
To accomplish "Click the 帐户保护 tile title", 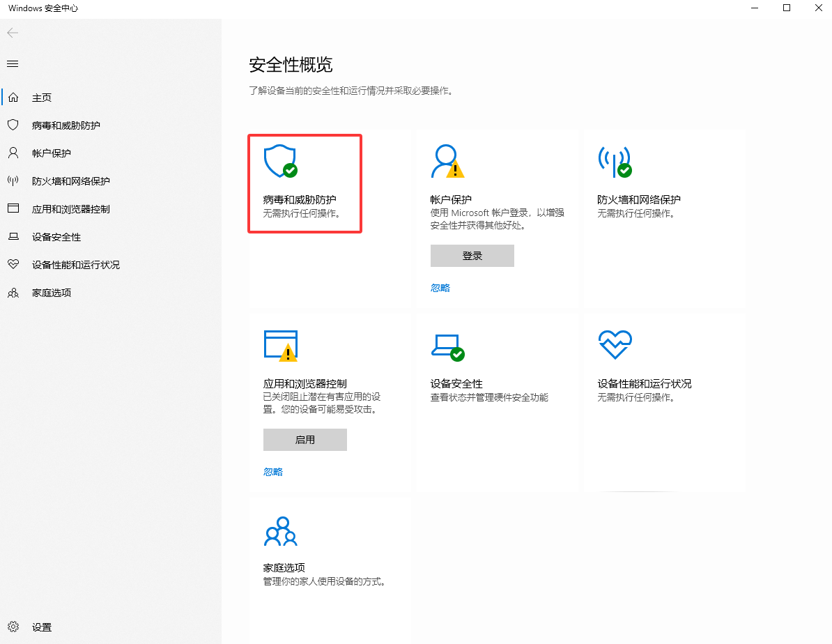I will (451, 199).
